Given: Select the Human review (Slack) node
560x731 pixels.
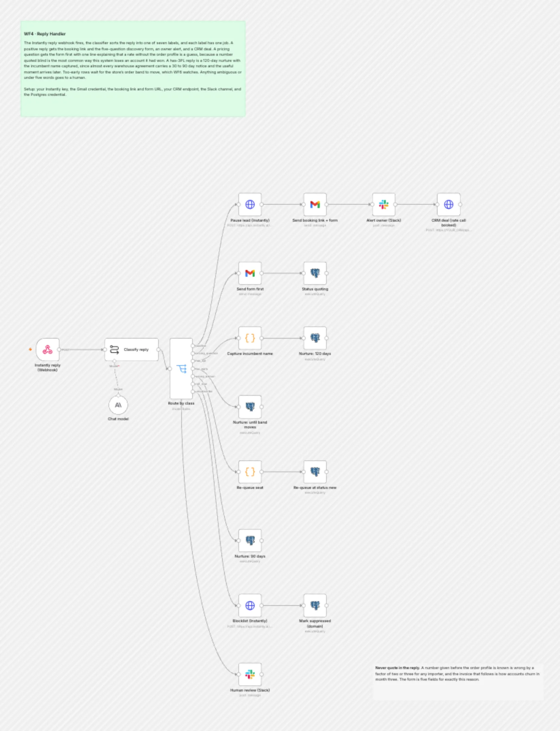Looking at the screenshot, I should coord(250,674).
